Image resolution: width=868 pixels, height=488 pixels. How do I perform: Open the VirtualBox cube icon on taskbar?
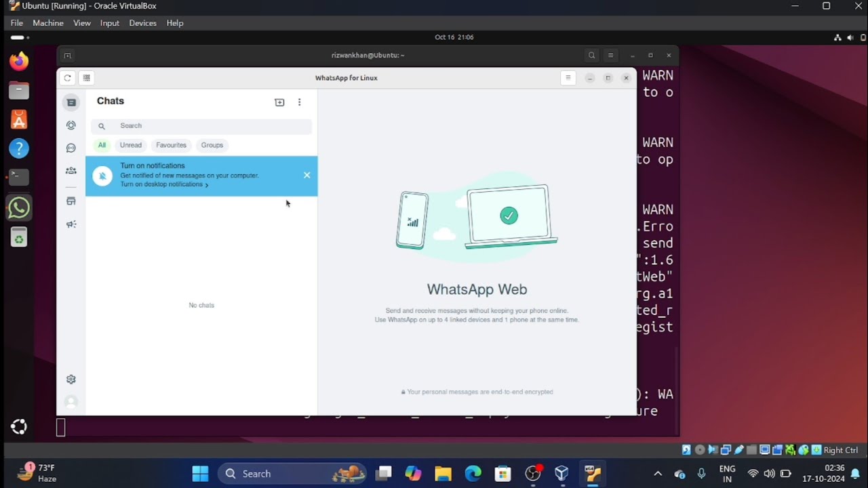tap(561, 473)
